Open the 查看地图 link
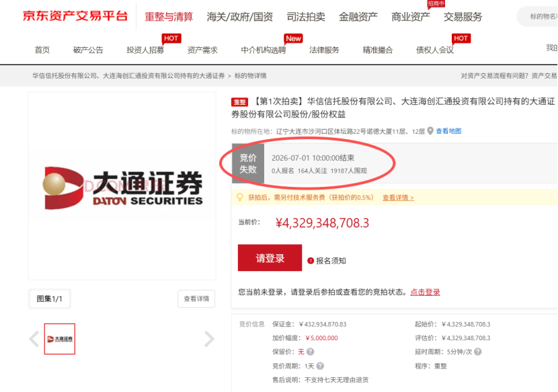The image size is (558, 392). (x=448, y=131)
